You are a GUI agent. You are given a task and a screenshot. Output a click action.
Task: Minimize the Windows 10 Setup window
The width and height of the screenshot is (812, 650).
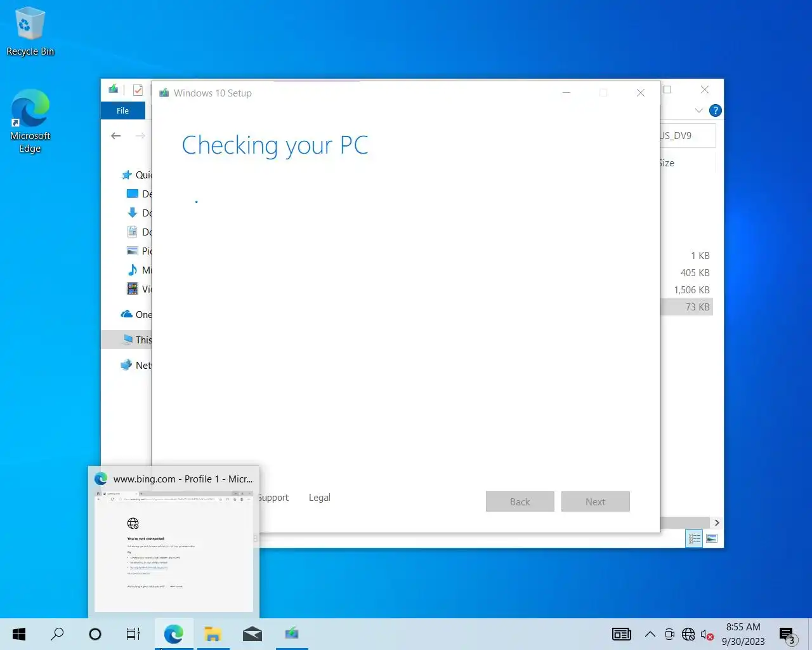pos(566,93)
